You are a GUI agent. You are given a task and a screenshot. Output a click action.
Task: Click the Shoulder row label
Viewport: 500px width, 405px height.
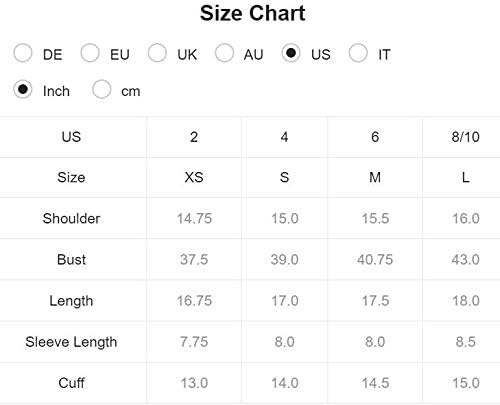pos(71,218)
